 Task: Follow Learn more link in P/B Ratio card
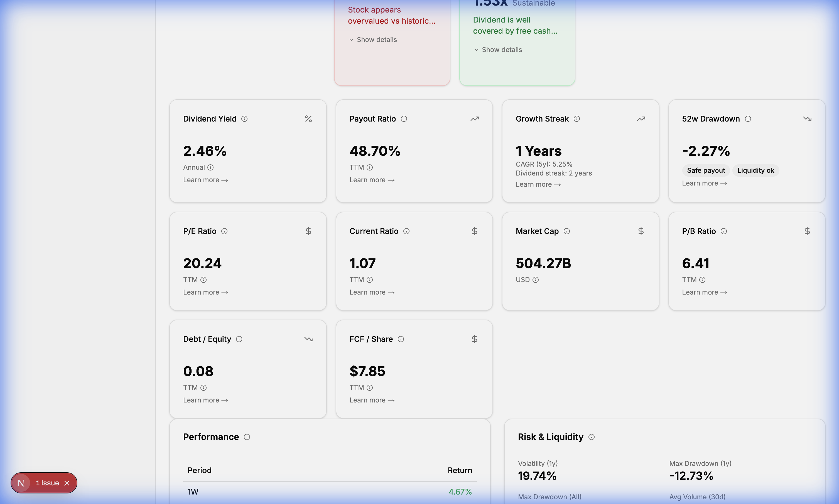pos(704,292)
